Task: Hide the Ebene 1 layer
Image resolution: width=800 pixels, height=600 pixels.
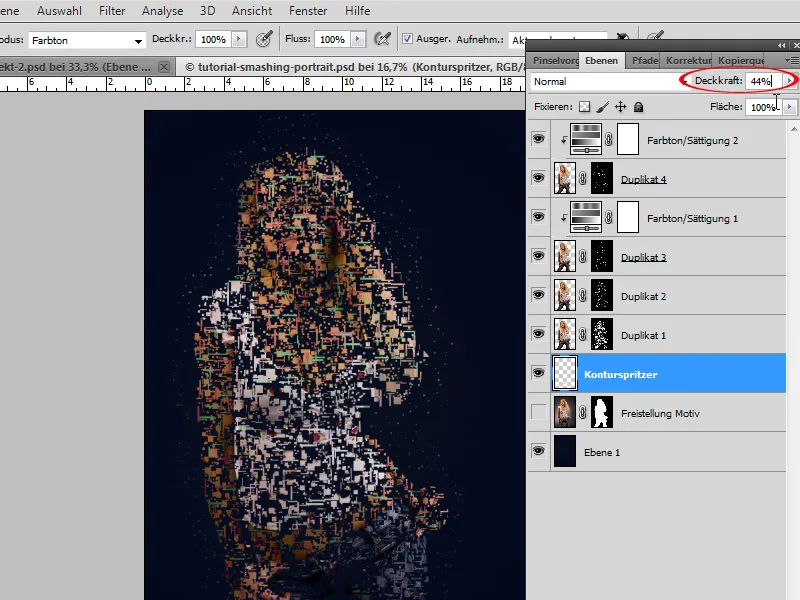Action: point(538,451)
